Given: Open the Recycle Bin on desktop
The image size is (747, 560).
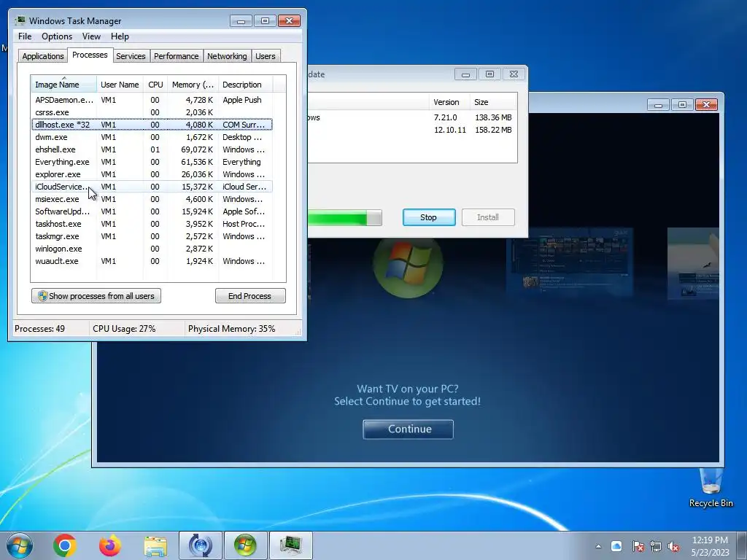Looking at the screenshot, I should point(711,489).
